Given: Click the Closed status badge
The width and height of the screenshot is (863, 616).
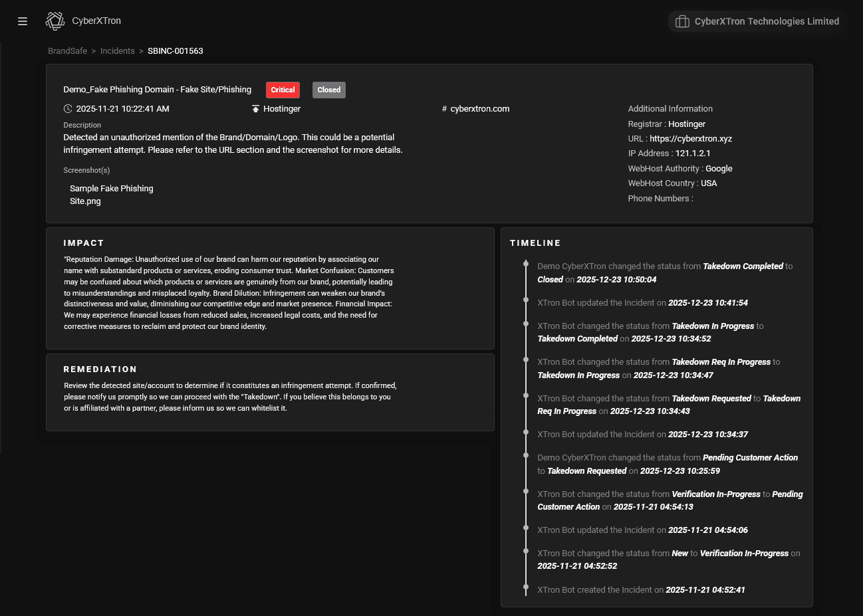Looking at the screenshot, I should coord(328,90).
